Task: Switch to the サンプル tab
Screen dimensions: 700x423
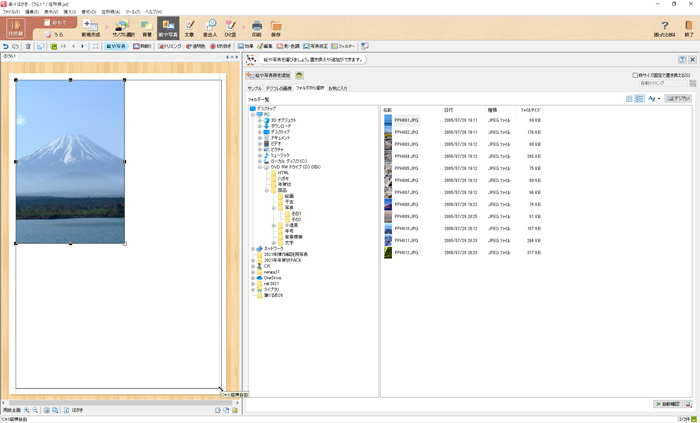Action: click(254, 88)
